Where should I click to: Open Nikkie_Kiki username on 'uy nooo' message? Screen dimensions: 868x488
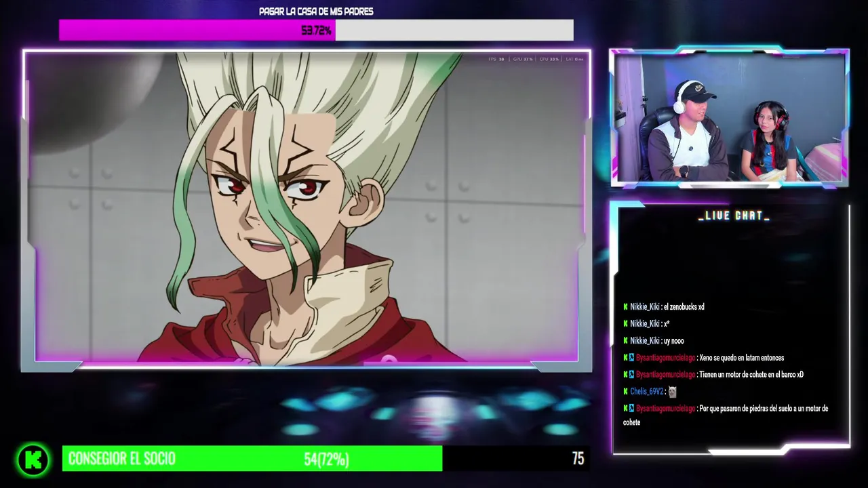click(x=644, y=341)
